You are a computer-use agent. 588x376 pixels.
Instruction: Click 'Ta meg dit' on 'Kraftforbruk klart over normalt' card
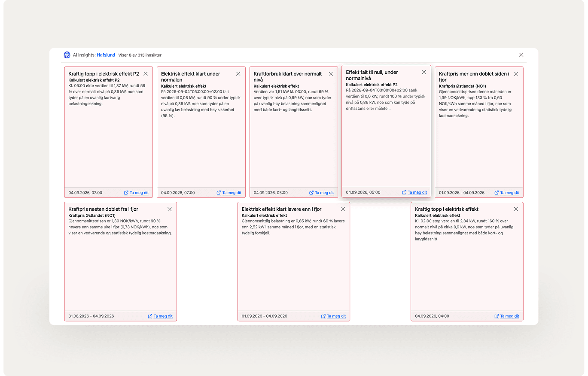click(321, 193)
